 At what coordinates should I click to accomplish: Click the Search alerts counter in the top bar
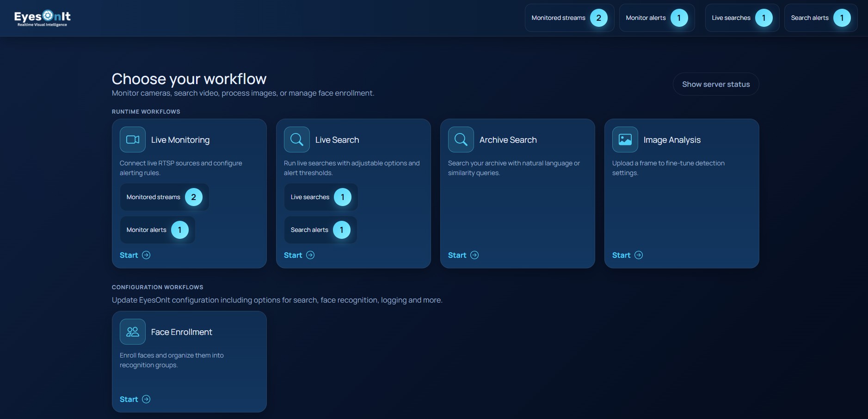point(820,18)
